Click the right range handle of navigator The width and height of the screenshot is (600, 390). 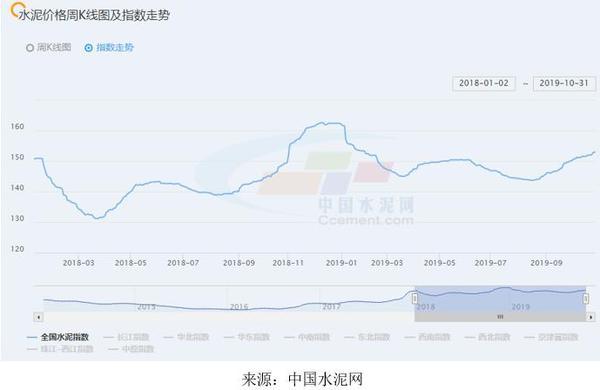pyautogui.click(x=586, y=298)
